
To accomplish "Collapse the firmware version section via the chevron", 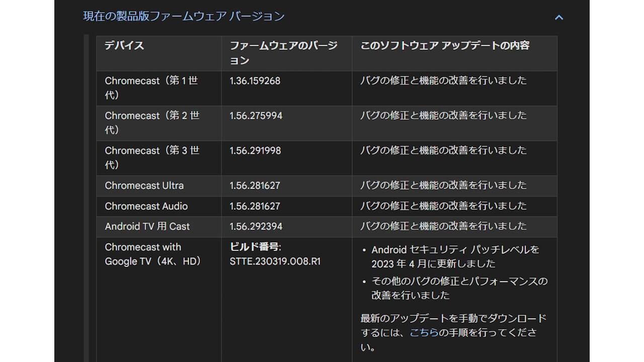I will [x=558, y=17].
